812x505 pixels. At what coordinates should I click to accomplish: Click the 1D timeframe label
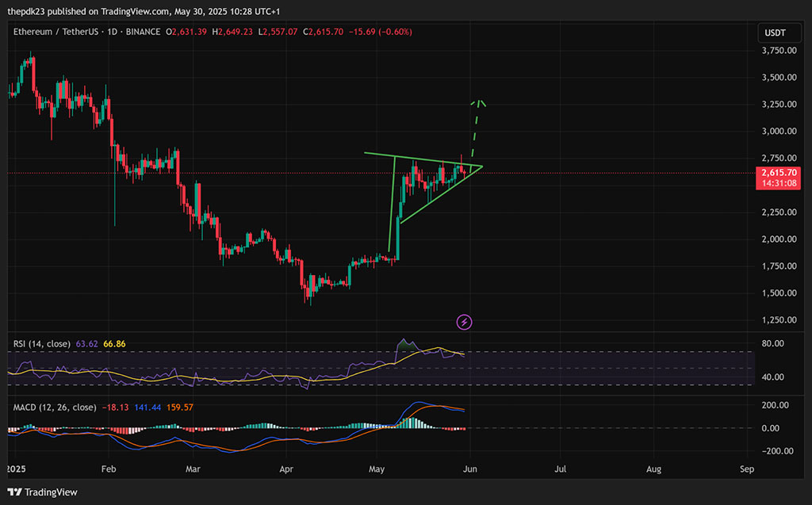click(x=112, y=32)
